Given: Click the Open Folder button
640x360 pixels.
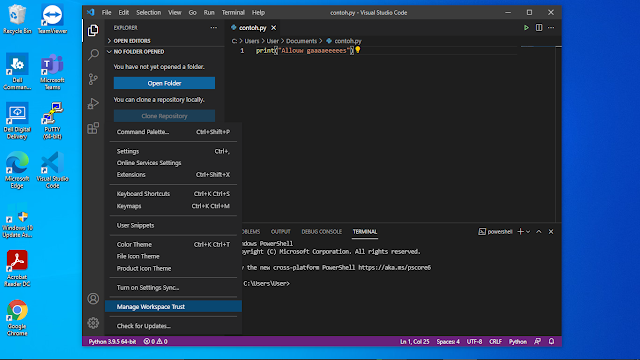Looking at the screenshot, I should click(164, 83).
